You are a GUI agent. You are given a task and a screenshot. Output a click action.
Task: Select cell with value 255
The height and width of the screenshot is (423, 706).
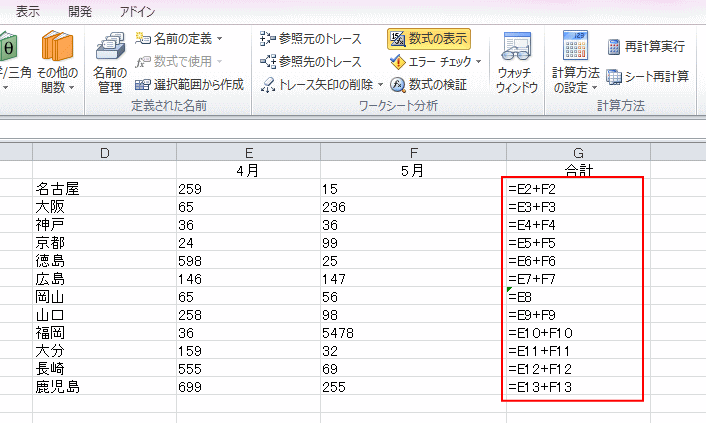click(413, 387)
